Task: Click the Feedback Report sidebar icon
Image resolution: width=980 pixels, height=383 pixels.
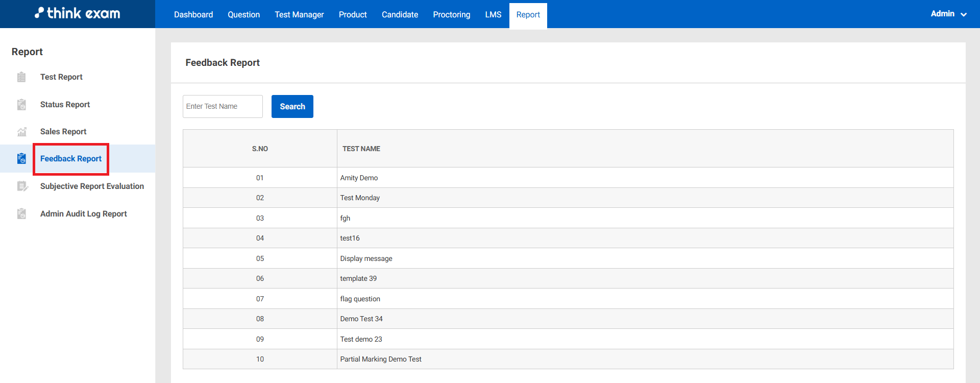Action: [x=21, y=159]
